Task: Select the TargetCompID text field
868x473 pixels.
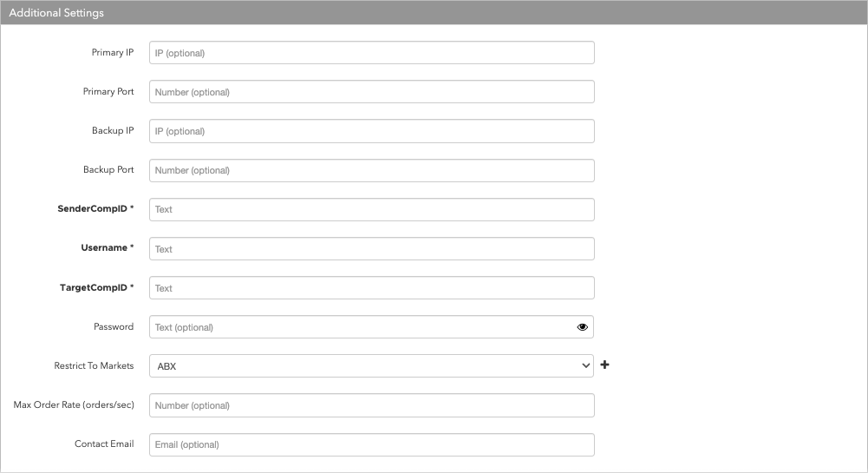Action: coord(372,288)
